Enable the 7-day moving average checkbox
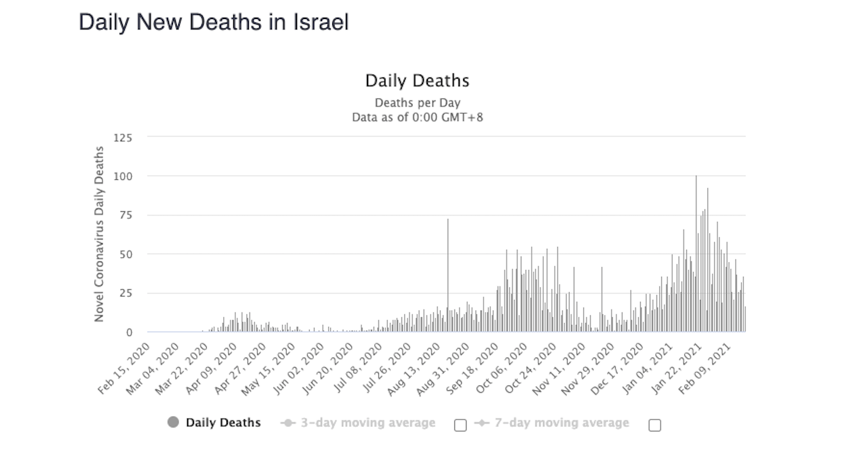 [x=654, y=425]
